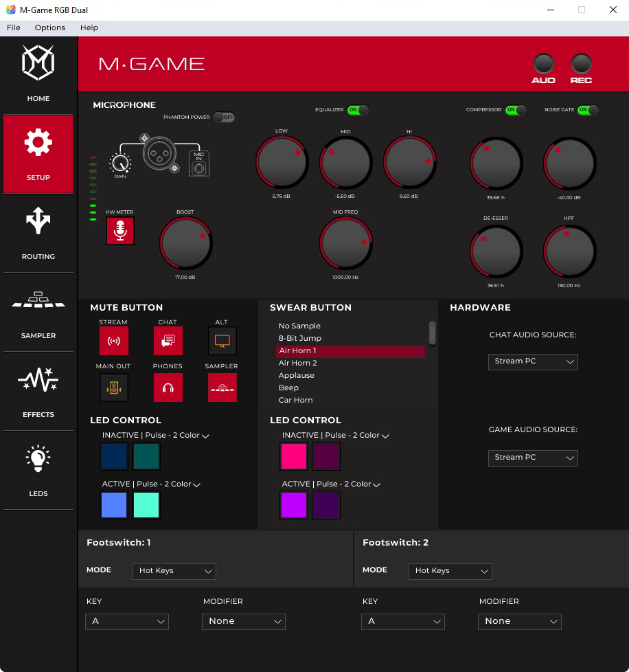
Task: Toggle Chat mute assignment icon
Action: 168,341
